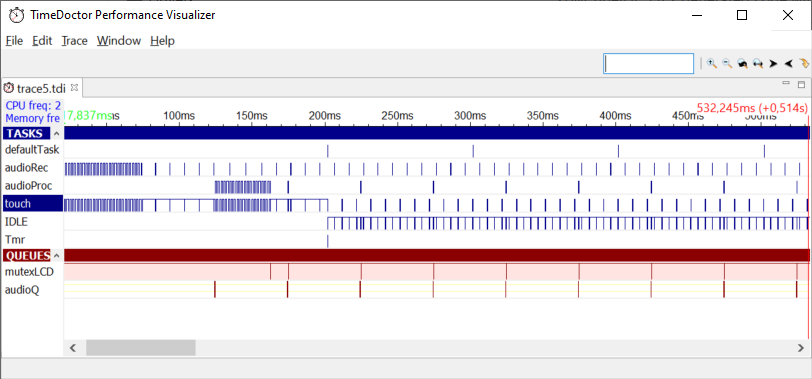Click the horizontal scrollbar thumb
Screen dimensions: 812x379
tap(141, 347)
